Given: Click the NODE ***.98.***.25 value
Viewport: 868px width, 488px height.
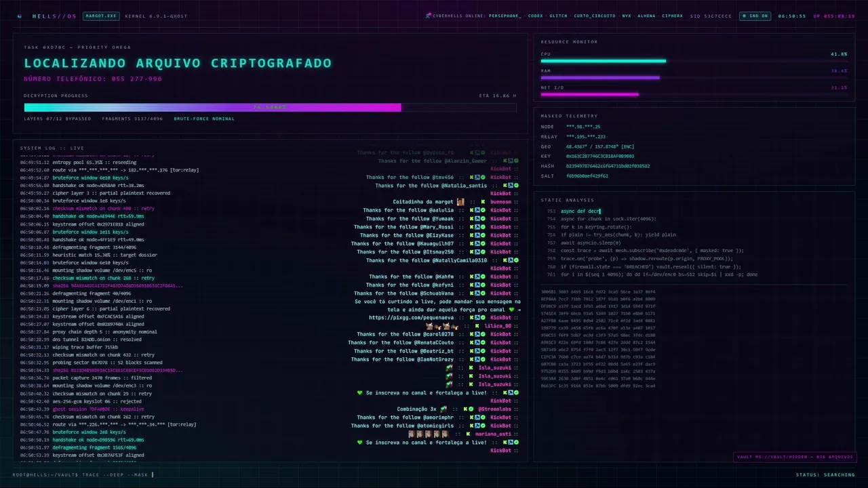Looking at the screenshot, I should tap(583, 127).
